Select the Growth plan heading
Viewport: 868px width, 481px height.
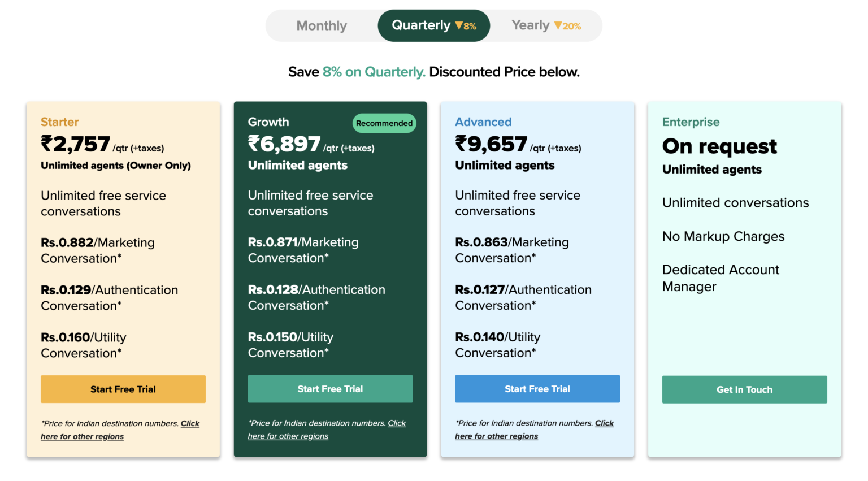(x=268, y=122)
